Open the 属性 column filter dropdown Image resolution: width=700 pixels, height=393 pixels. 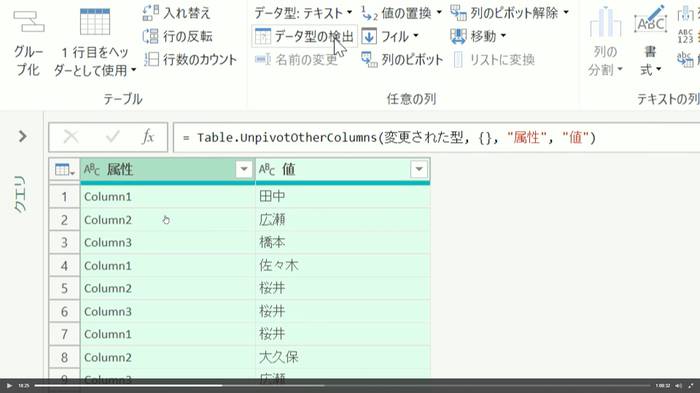[x=244, y=169]
